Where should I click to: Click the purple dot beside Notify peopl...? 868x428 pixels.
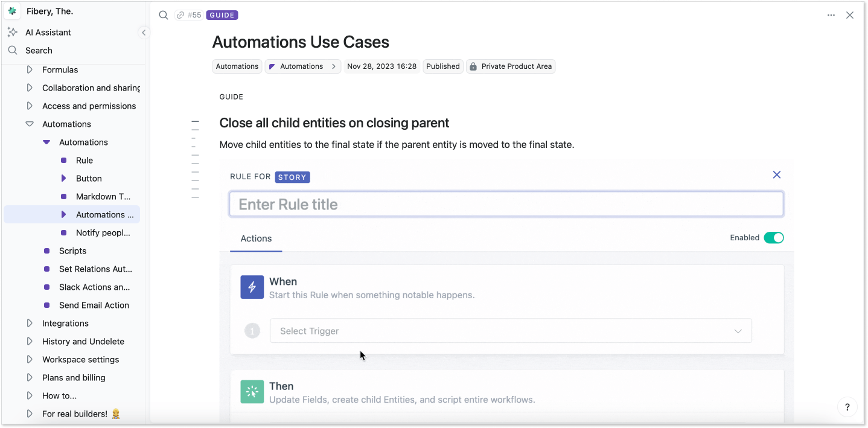coord(64,233)
